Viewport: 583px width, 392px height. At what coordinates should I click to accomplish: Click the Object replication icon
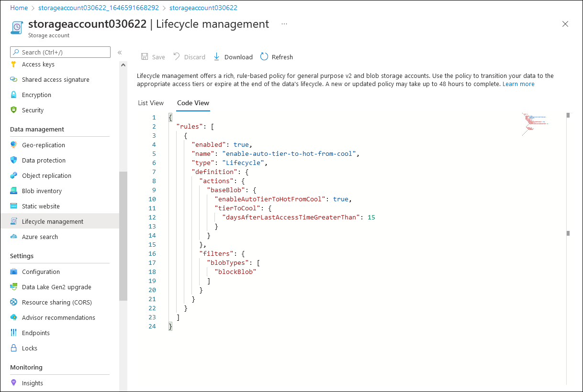pos(13,176)
